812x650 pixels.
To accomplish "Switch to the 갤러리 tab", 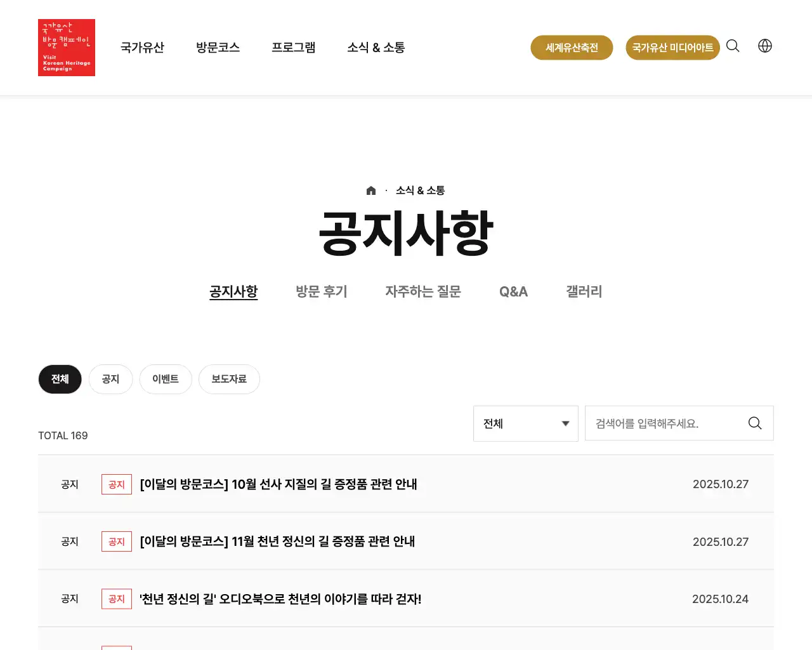I will (x=583, y=291).
